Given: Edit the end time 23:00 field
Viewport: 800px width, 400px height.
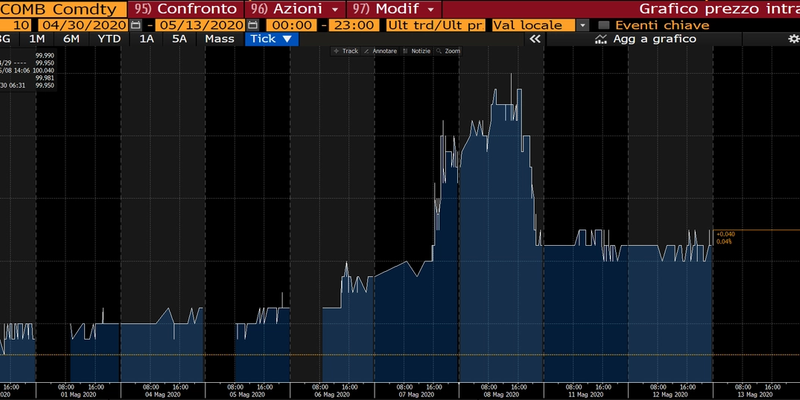Looking at the screenshot, I should pyautogui.click(x=354, y=26).
